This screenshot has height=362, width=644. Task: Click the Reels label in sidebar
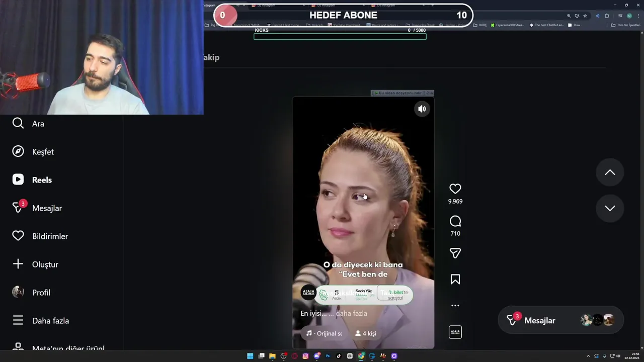42,180
